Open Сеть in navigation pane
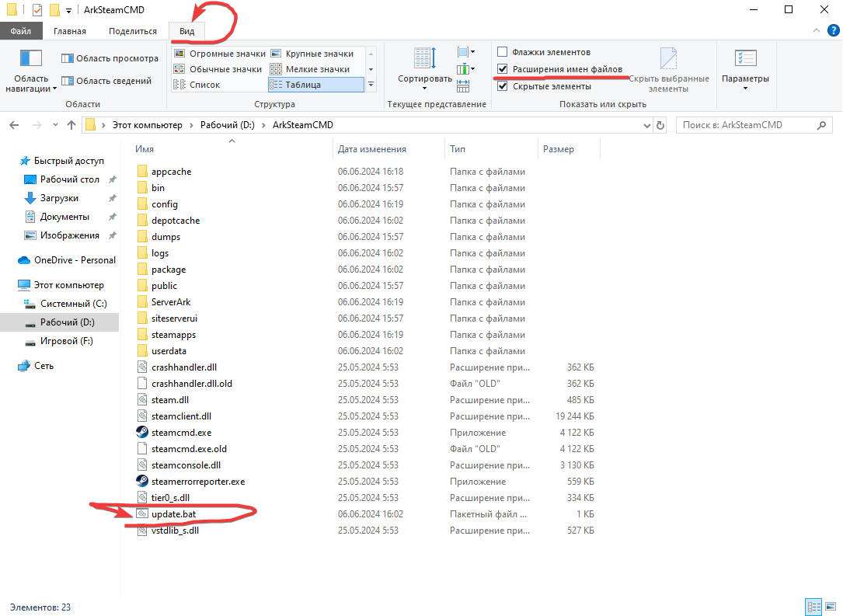843x616 pixels. (44, 366)
